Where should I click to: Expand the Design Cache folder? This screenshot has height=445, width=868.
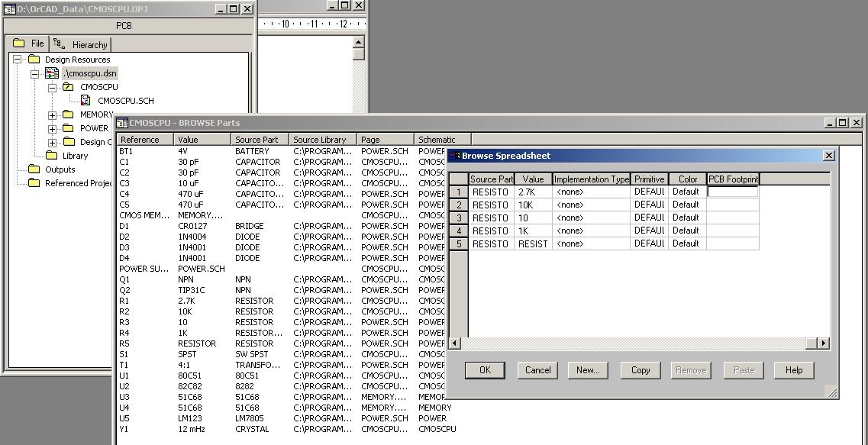pos(52,142)
